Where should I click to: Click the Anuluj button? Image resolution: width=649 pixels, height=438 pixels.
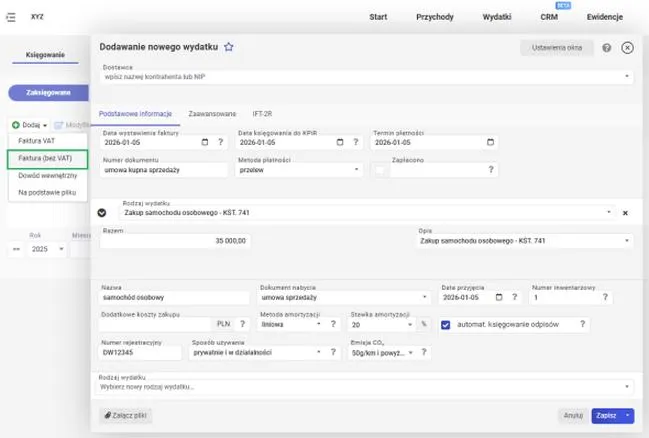coord(573,415)
